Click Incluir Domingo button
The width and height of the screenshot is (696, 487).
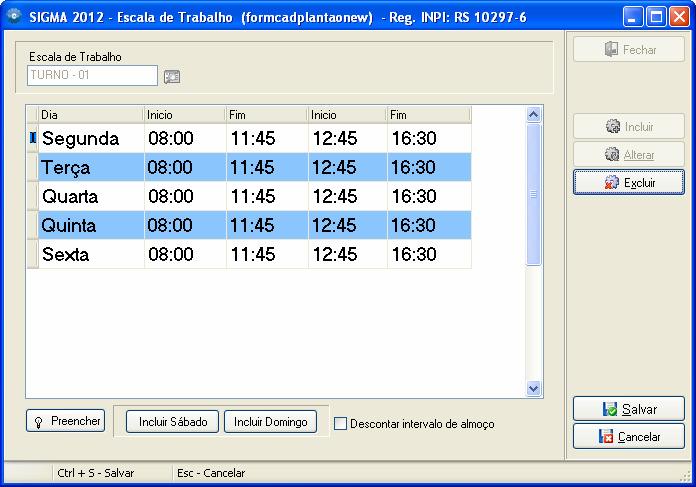270,421
